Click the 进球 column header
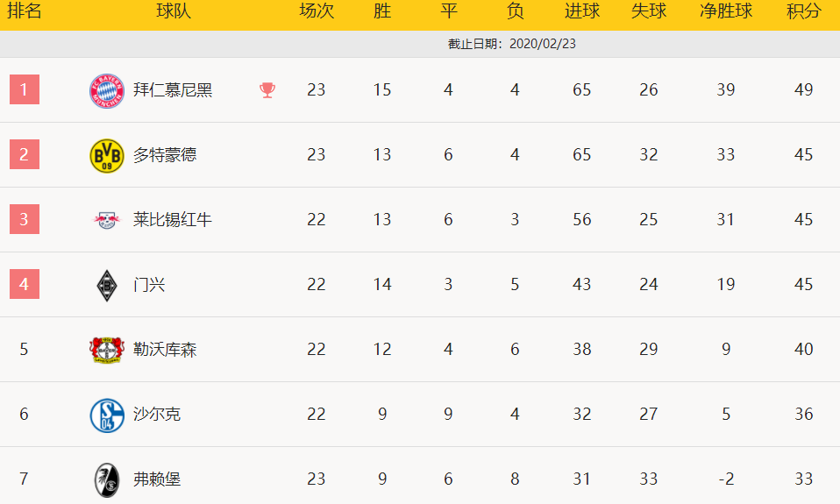Screen dimensions: 840x504 [x=582, y=11]
